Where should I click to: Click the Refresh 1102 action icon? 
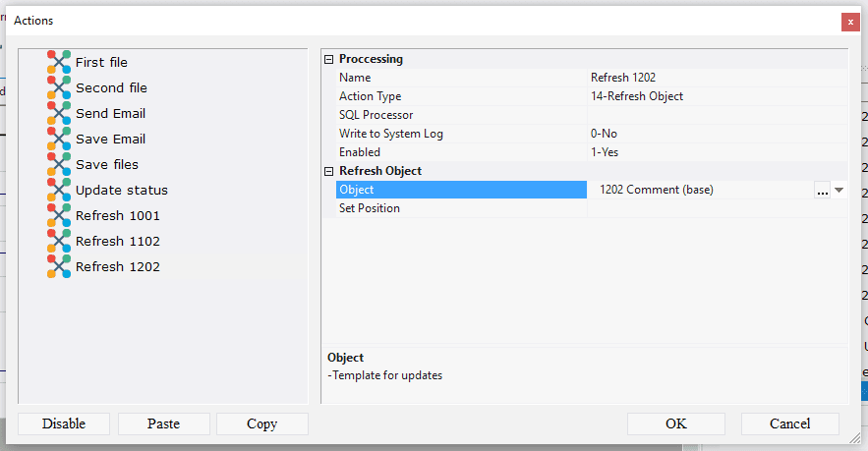(x=59, y=241)
